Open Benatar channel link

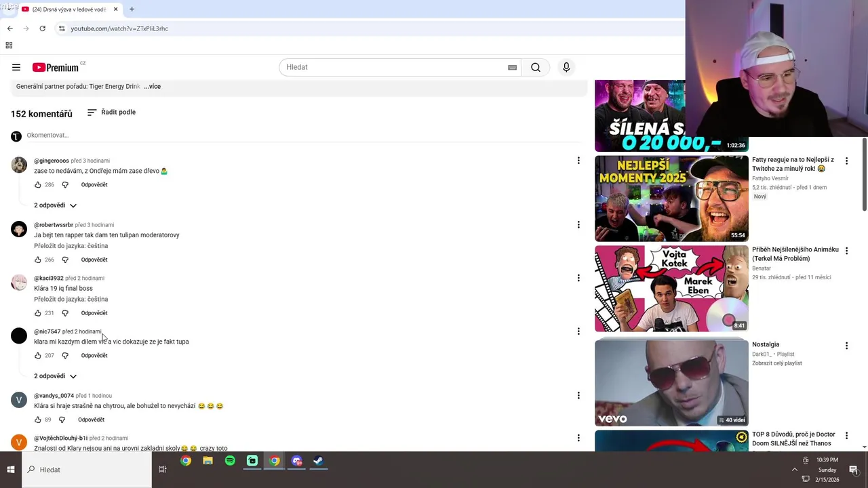click(x=762, y=268)
